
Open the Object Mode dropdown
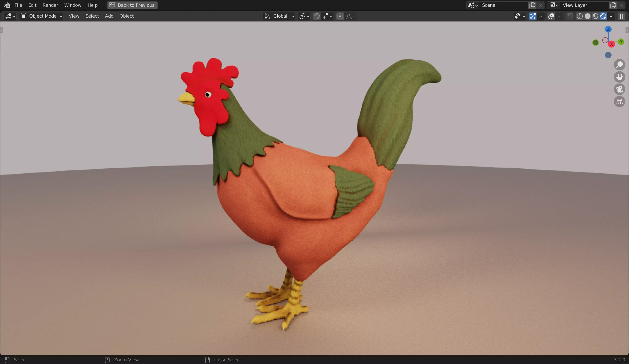click(41, 16)
